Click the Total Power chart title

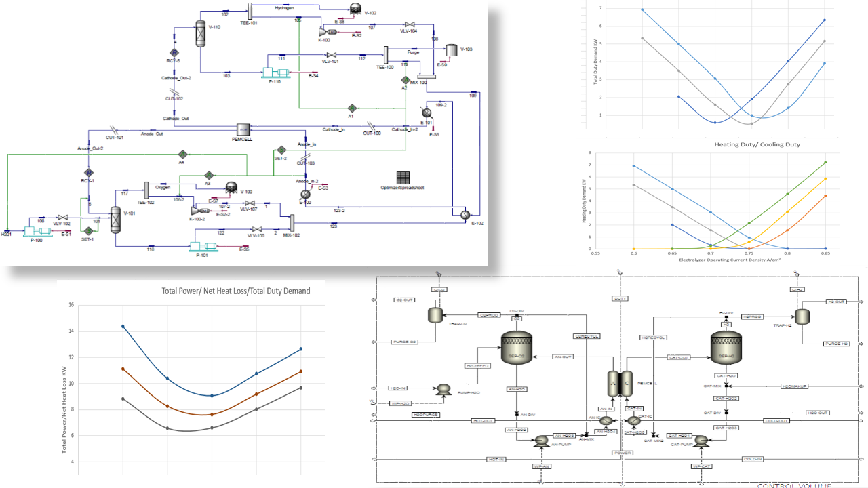(235, 291)
